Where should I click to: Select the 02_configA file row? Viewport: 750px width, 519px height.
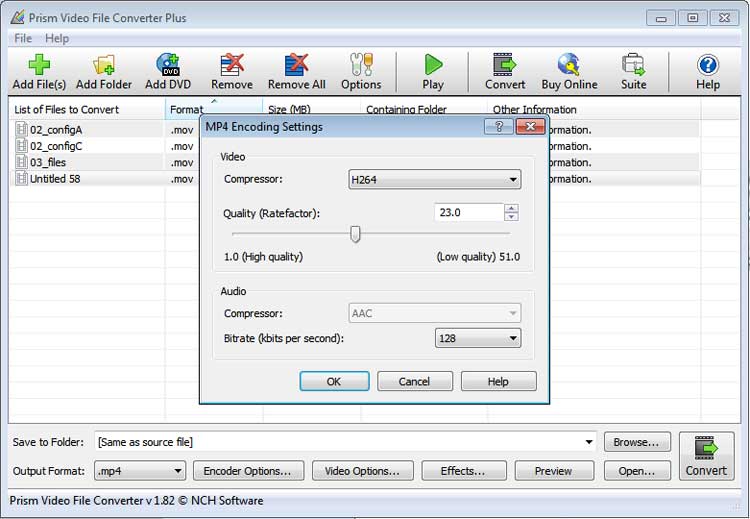56,129
